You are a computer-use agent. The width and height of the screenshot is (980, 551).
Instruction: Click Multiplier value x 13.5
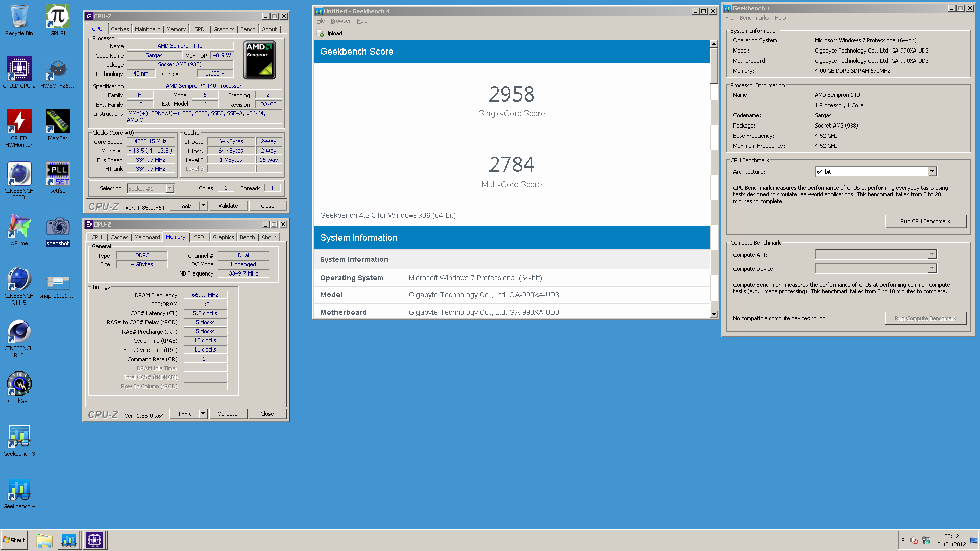151,151
